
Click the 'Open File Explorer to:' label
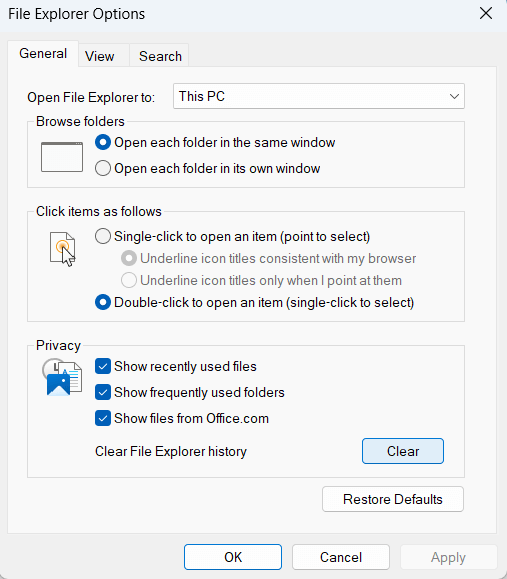click(91, 97)
